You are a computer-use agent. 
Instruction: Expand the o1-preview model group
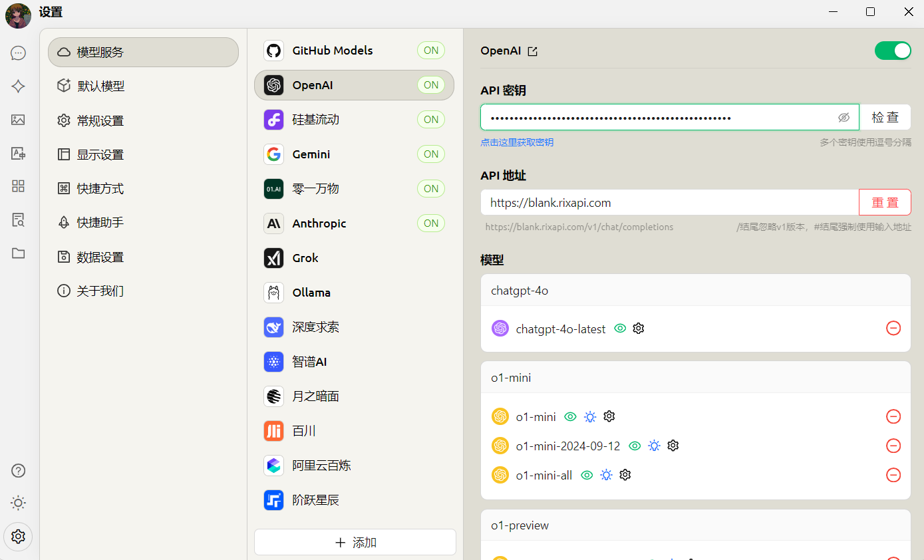(695, 525)
